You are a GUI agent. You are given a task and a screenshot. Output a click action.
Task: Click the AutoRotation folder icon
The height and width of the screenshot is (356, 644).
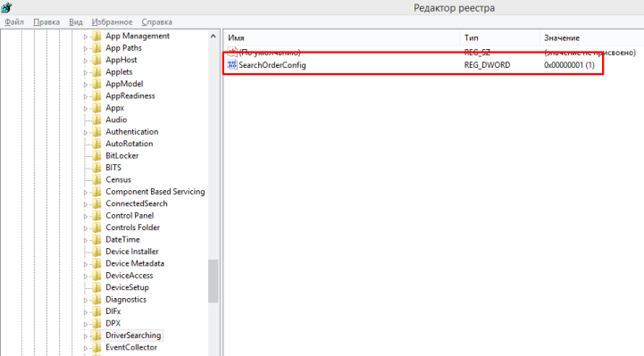click(96, 144)
